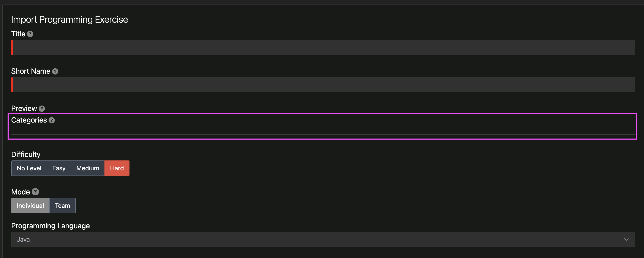Click the Import Programming Exercise heading
Image resolution: width=644 pixels, height=258 pixels.
pos(69,19)
